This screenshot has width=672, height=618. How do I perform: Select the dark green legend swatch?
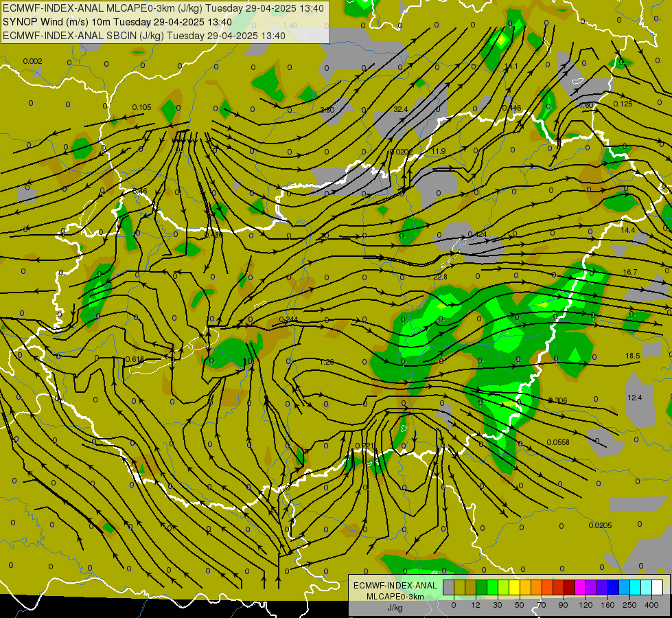click(x=481, y=588)
